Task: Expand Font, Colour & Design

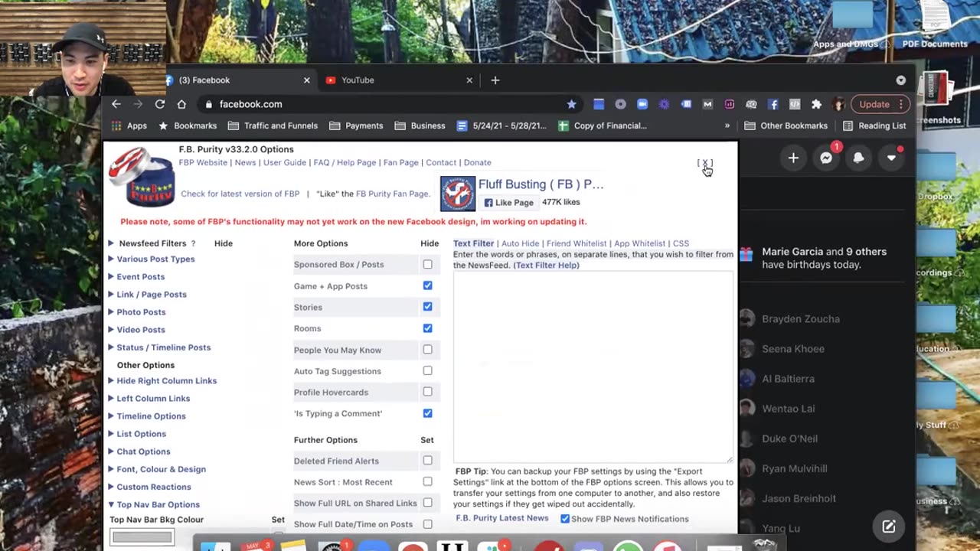Action: 161,469
